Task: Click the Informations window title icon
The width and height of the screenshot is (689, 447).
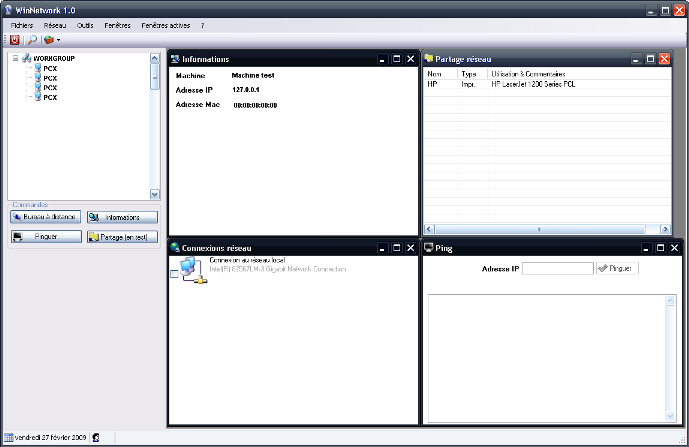Action: [175, 59]
